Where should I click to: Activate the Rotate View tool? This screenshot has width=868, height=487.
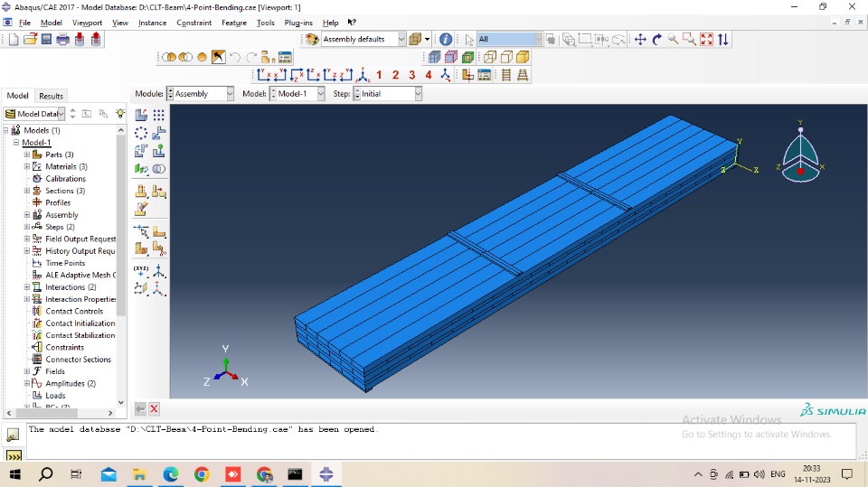(x=657, y=39)
